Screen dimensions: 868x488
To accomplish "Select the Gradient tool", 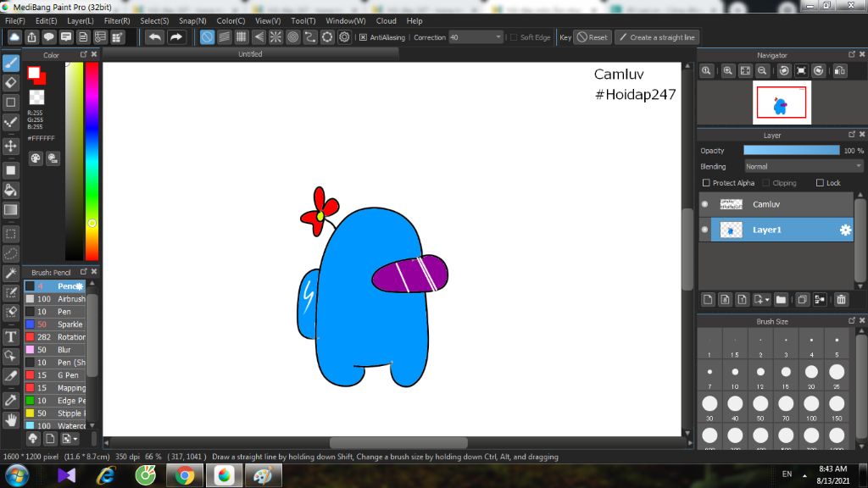I will [11, 210].
